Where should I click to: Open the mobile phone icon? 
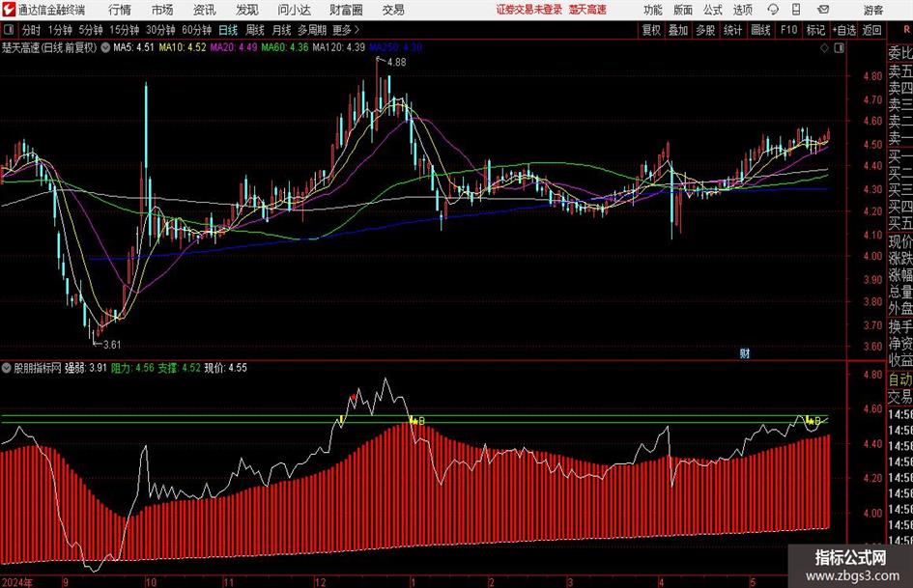pyautogui.click(x=796, y=10)
